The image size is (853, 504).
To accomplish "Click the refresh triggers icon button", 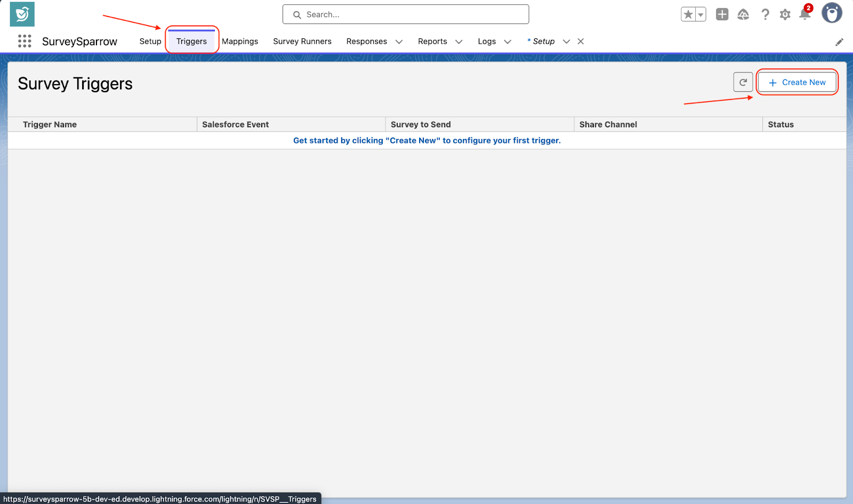I will click(743, 82).
